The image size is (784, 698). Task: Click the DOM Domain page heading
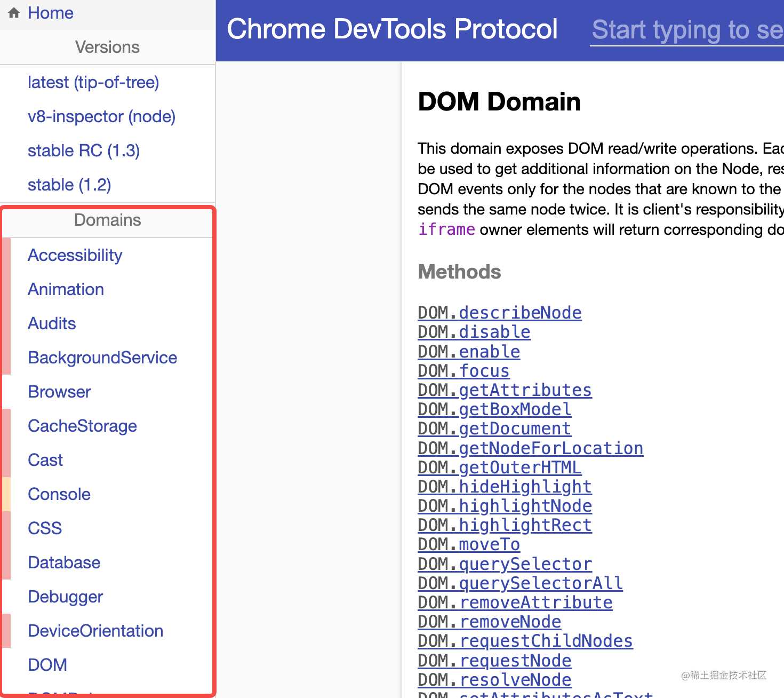point(499,101)
